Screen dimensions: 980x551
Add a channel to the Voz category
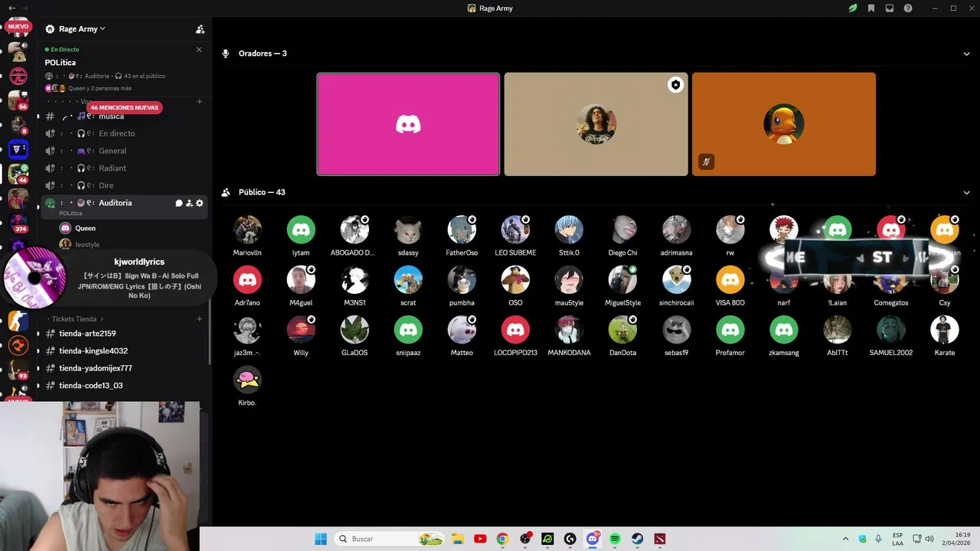[200, 101]
